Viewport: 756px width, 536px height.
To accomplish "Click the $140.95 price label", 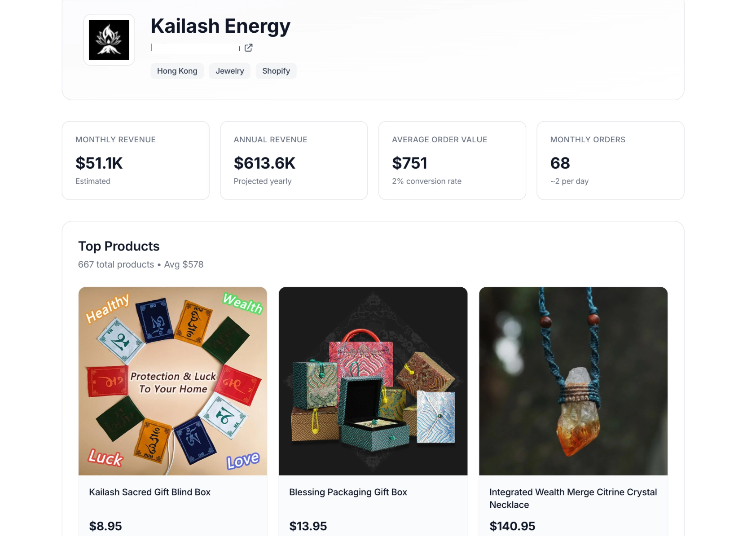I will (512, 526).
